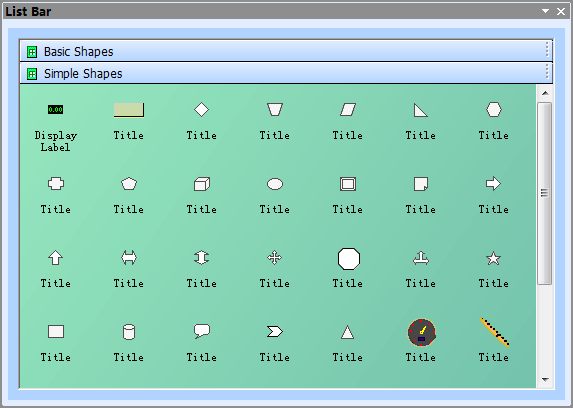Choose the speech bubble callout shape
The width and height of the screenshot is (573, 408).
(x=202, y=331)
